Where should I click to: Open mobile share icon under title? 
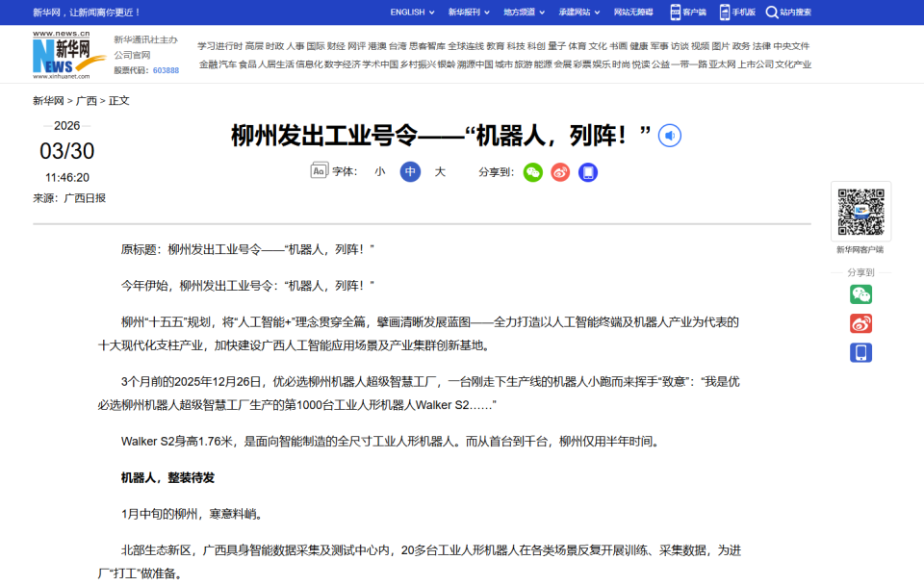coord(587,172)
